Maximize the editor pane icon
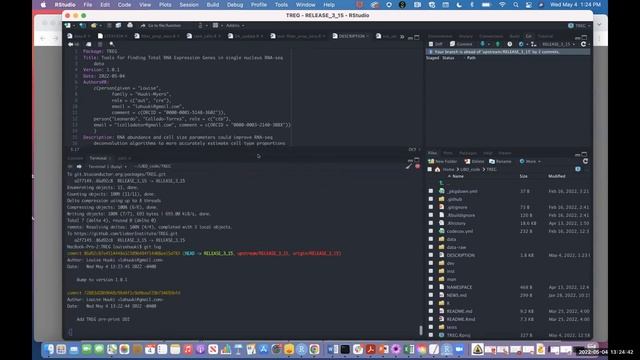Viewport: 640px width, 360px height. click(417, 37)
